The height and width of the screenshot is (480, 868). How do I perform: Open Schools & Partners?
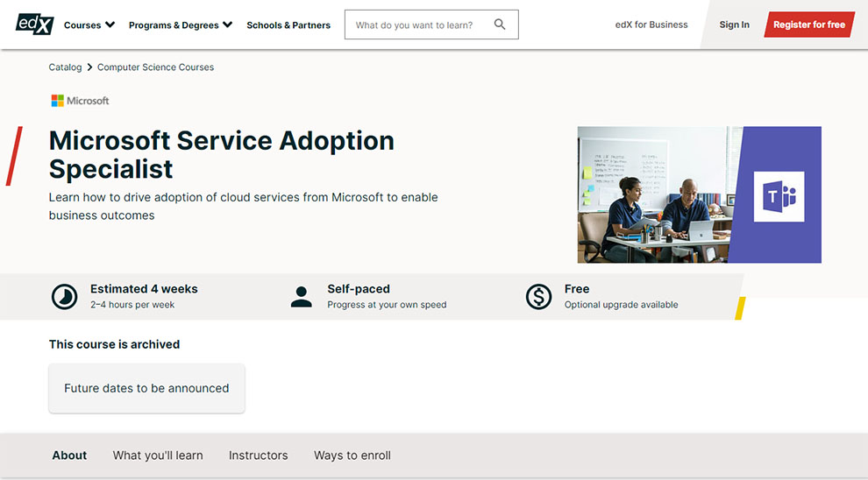(x=288, y=25)
